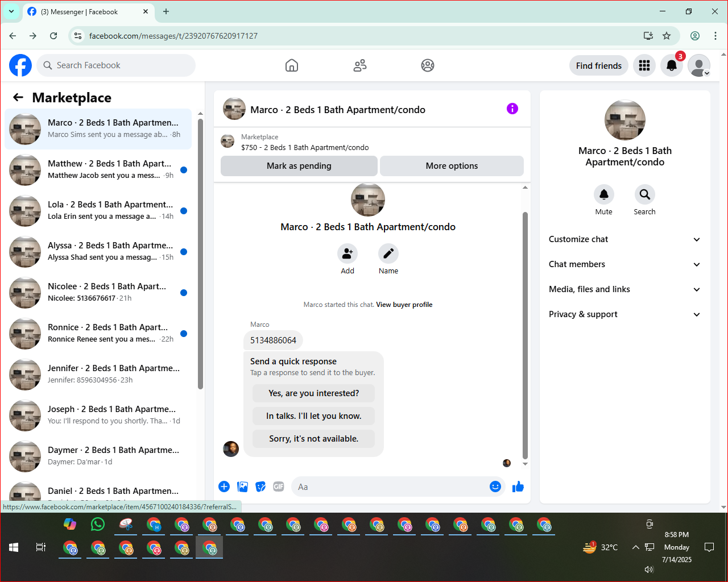Click the conversation list scrollbar
728x582 pixels.
pos(200,254)
